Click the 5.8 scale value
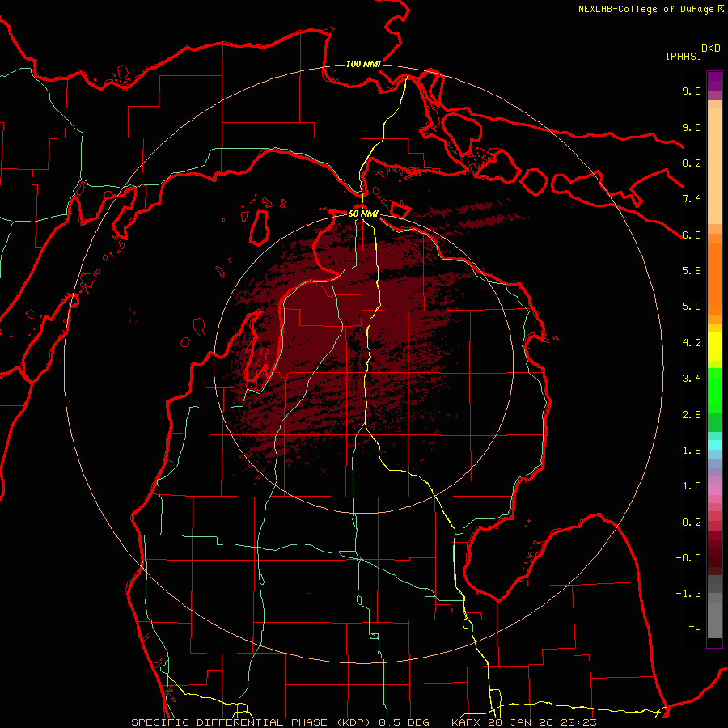728x728 pixels. click(x=692, y=271)
